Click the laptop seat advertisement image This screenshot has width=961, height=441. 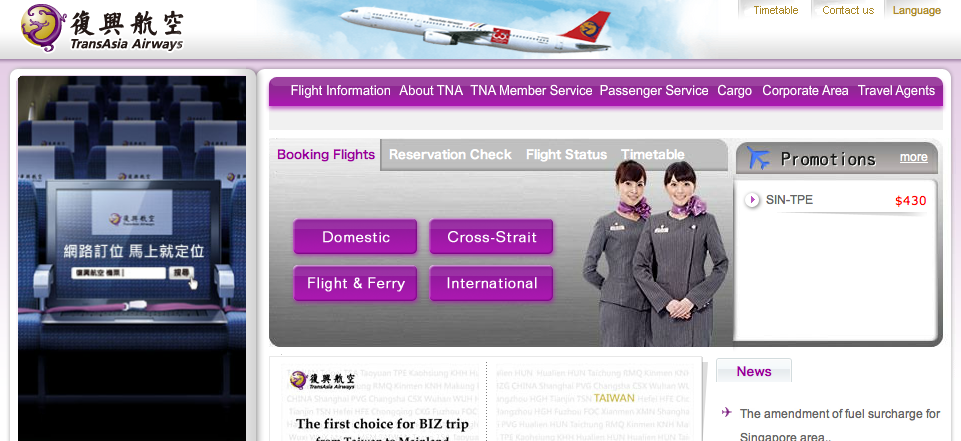[132, 258]
